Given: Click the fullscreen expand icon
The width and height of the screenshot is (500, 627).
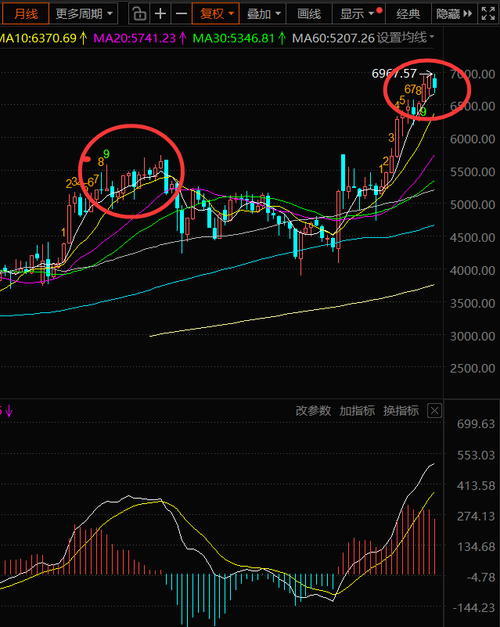Looking at the screenshot, I should click(x=488, y=14).
